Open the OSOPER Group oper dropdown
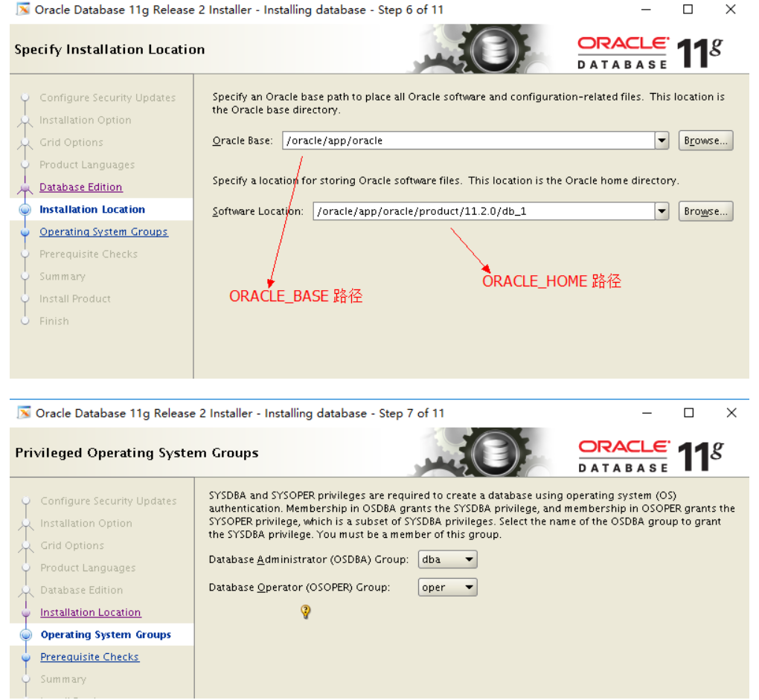 (x=447, y=587)
